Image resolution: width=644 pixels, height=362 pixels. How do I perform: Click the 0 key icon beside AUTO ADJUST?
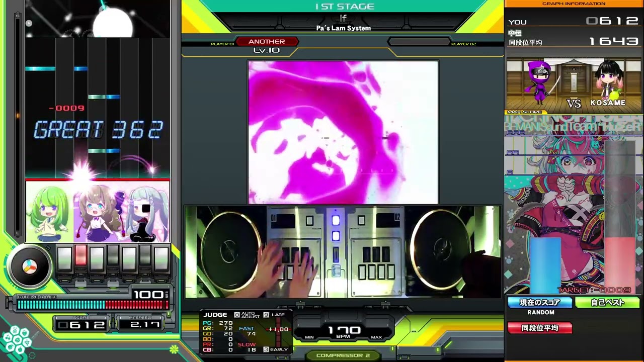pos(237,315)
